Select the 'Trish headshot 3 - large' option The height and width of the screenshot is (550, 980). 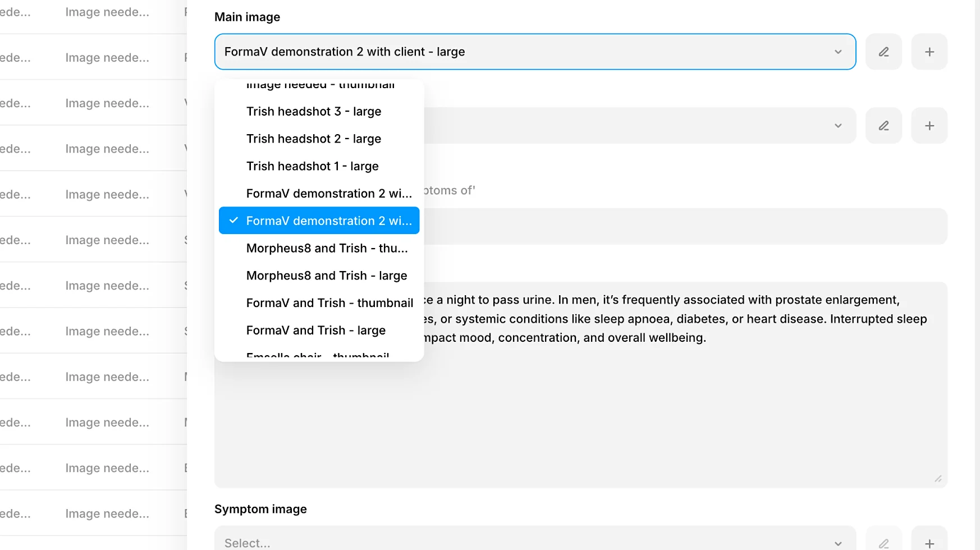point(314,111)
